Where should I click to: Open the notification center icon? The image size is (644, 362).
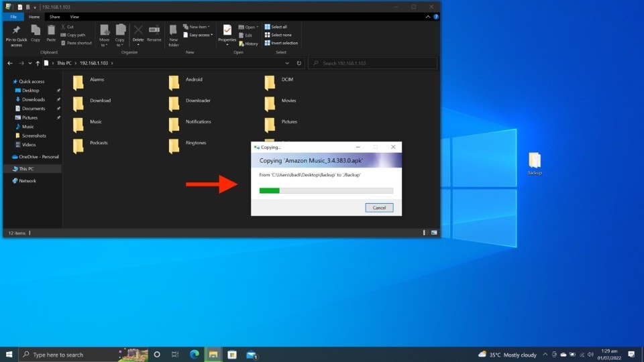[x=631, y=355]
